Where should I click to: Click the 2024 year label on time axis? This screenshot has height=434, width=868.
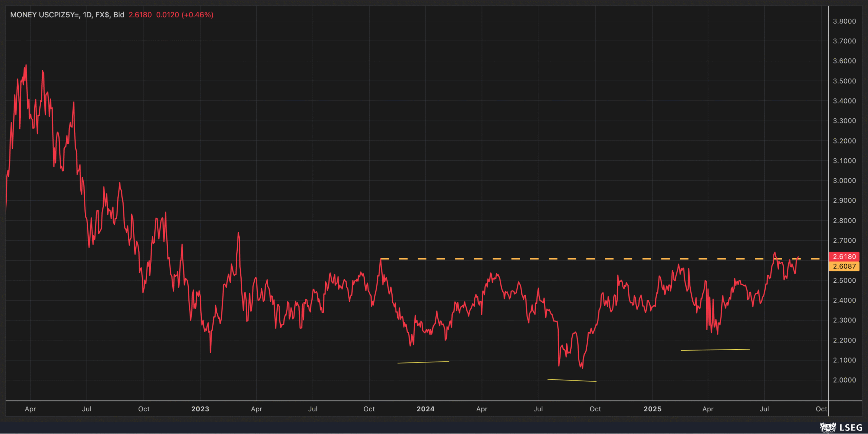[426, 409]
